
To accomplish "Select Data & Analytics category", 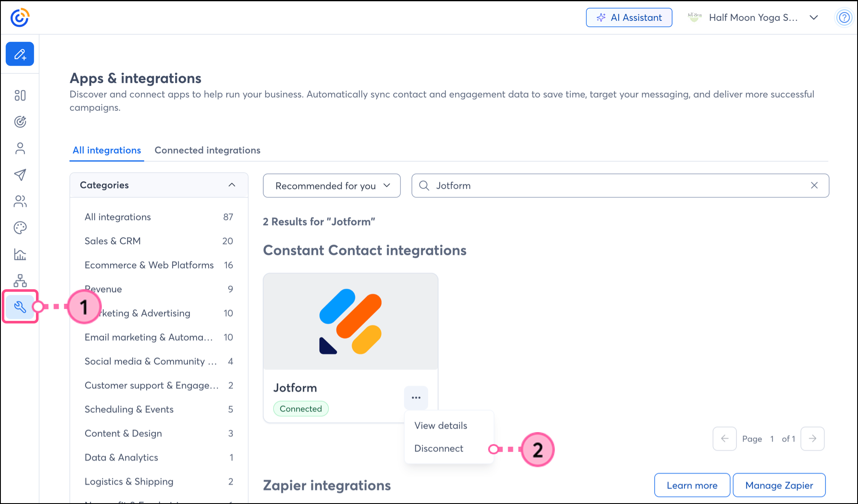I will pyautogui.click(x=159, y=457).
